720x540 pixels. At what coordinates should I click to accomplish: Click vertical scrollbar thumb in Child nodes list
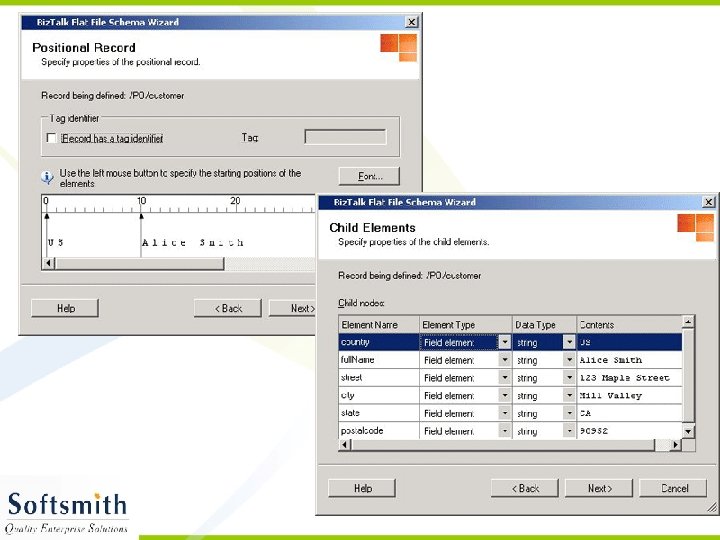point(688,376)
